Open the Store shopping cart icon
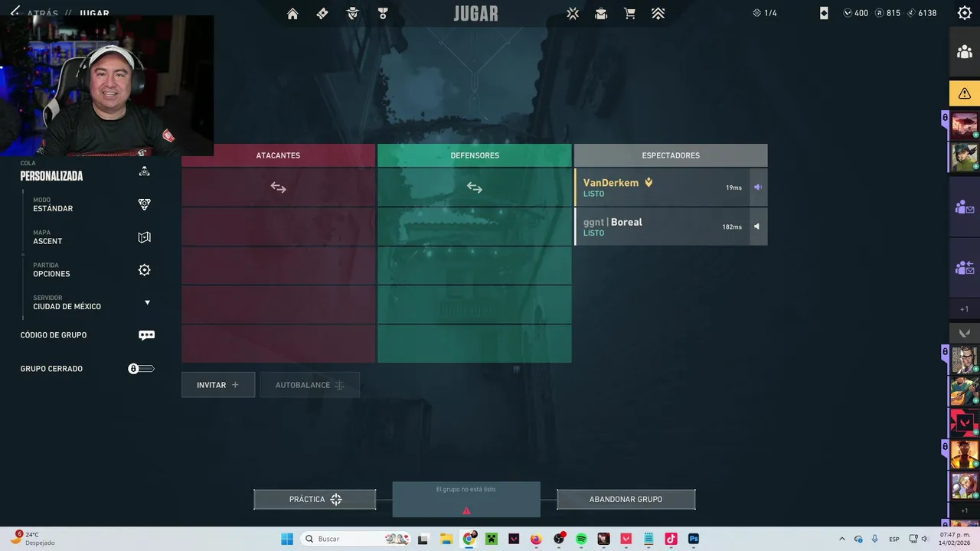 pos(629,14)
